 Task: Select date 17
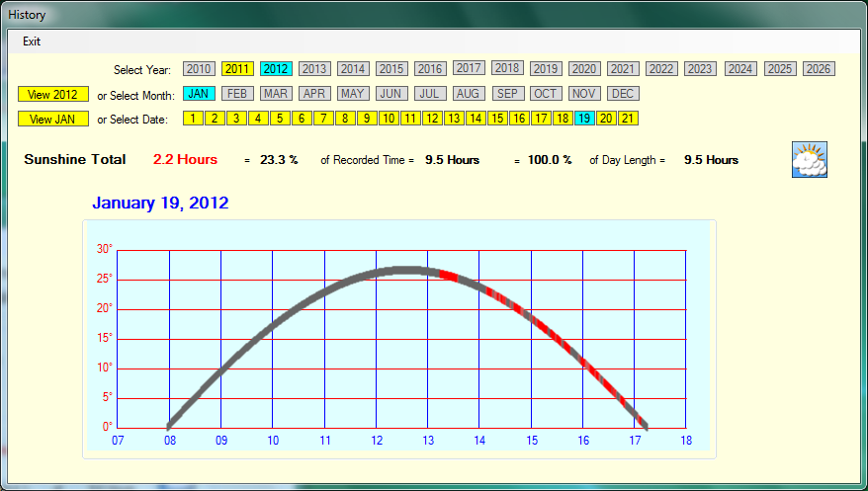point(542,119)
